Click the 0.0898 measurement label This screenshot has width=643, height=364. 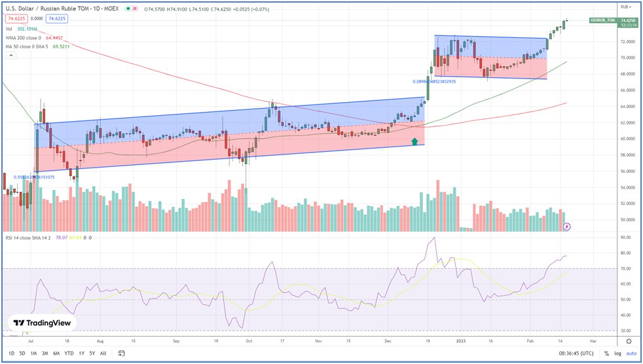click(x=434, y=82)
